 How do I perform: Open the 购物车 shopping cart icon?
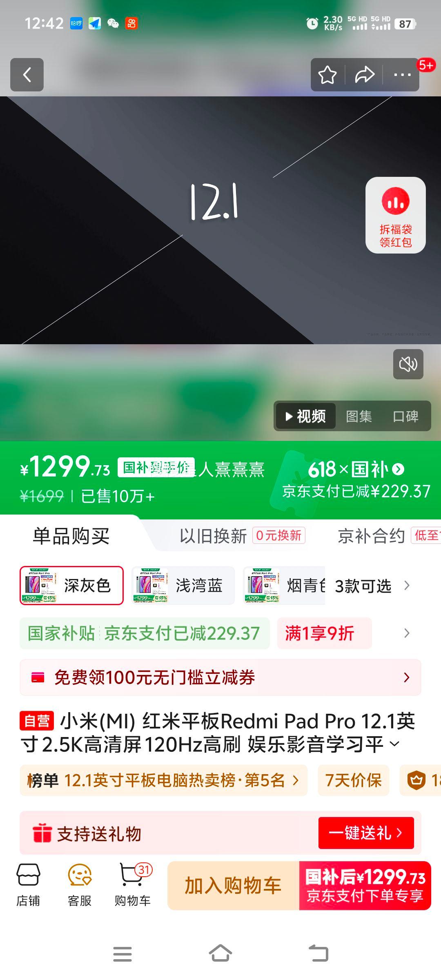tap(133, 885)
